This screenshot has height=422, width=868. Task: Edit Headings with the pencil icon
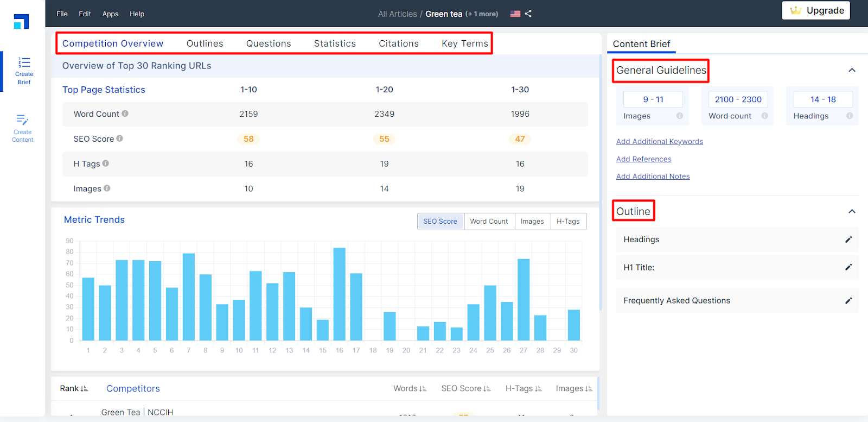848,240
